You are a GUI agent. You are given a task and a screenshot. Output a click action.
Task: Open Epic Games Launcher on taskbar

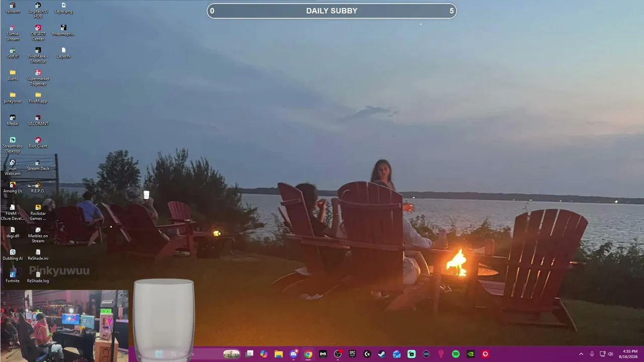pos(352,354)
